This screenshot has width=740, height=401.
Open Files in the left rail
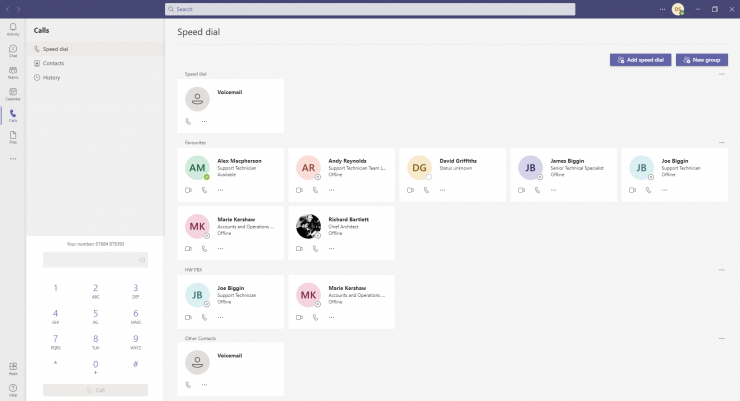pyautogui.click(x=13, y=137)
